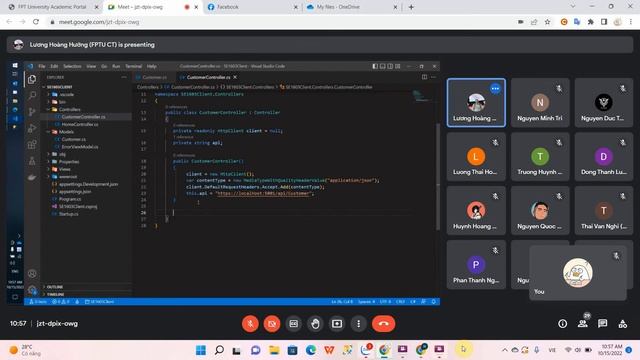
Task: Click the You self-view tile
Action: [x=578, y=273]
